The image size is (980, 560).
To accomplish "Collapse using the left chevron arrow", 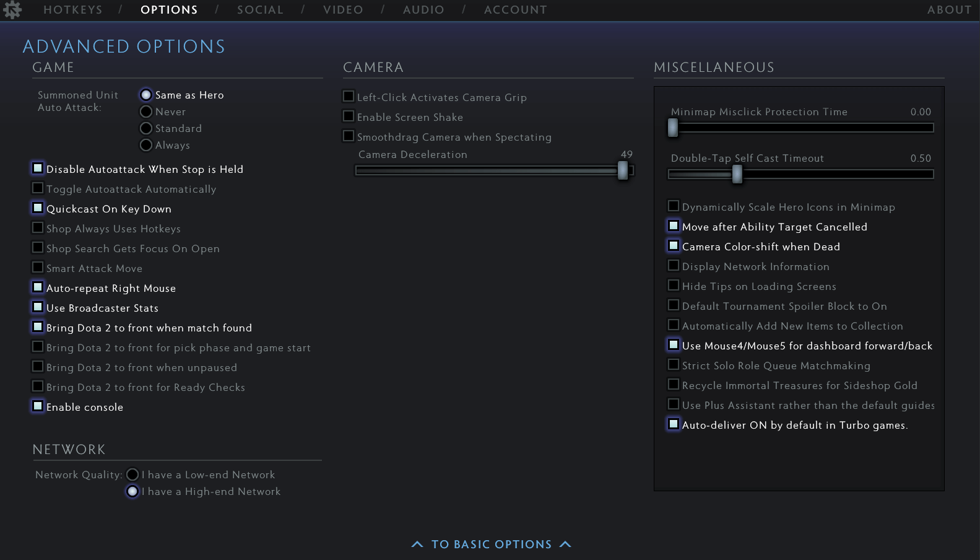I will [417, 545].
